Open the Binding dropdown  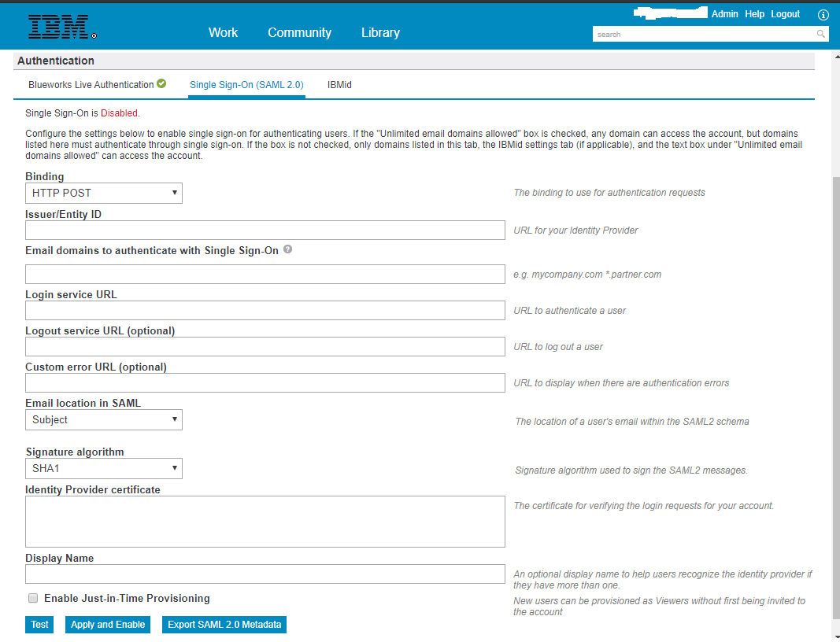(104, 194)
